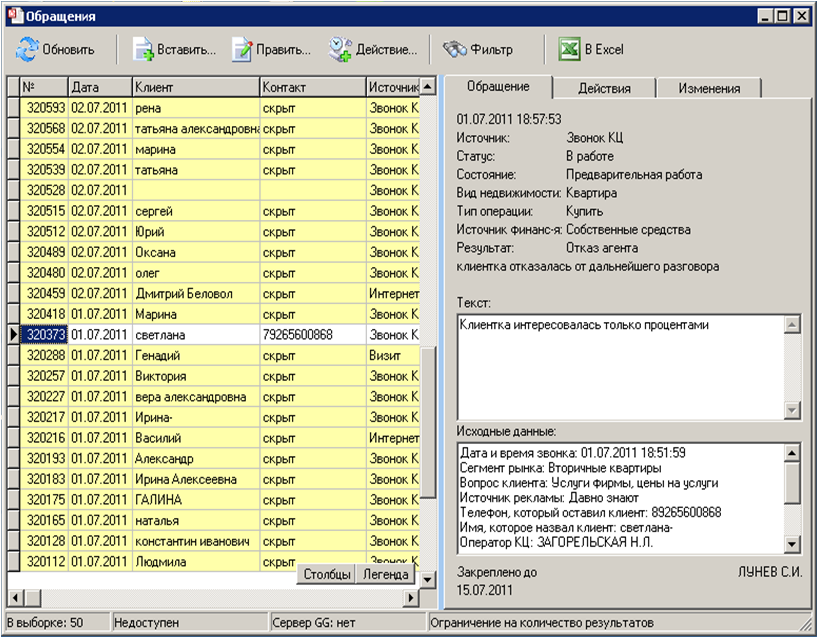
Task: Click down arrow in Исходные данные box
Action: 792,545
